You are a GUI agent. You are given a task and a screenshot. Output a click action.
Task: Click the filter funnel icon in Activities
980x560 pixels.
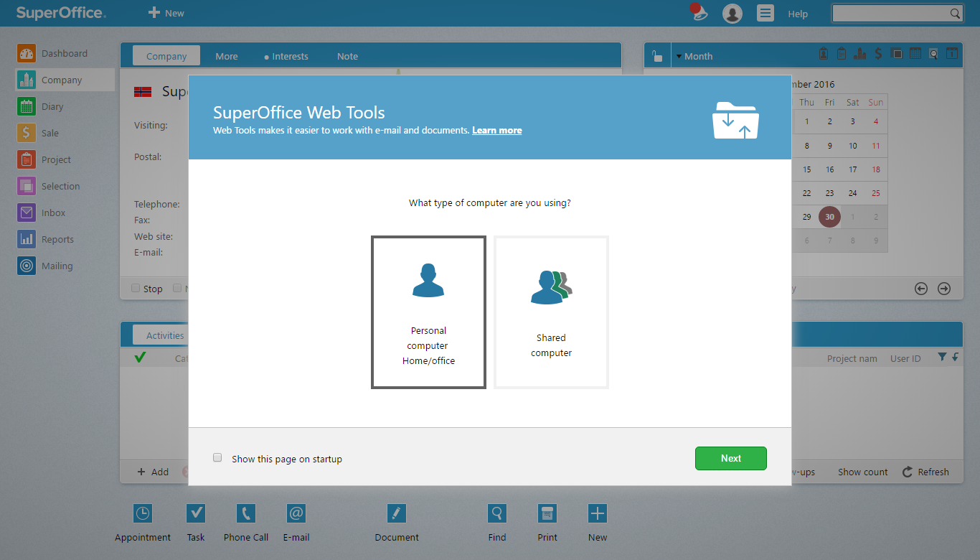[943, 357]
